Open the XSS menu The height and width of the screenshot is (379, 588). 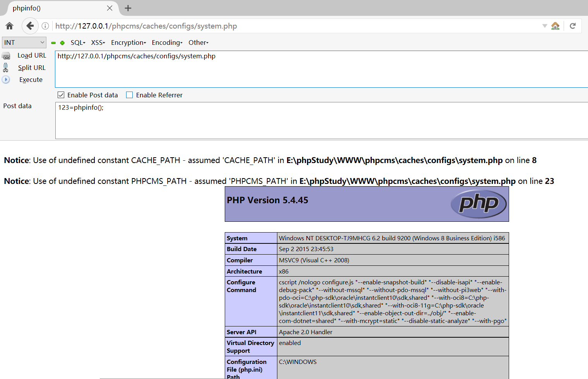click(x=98, y=42)
